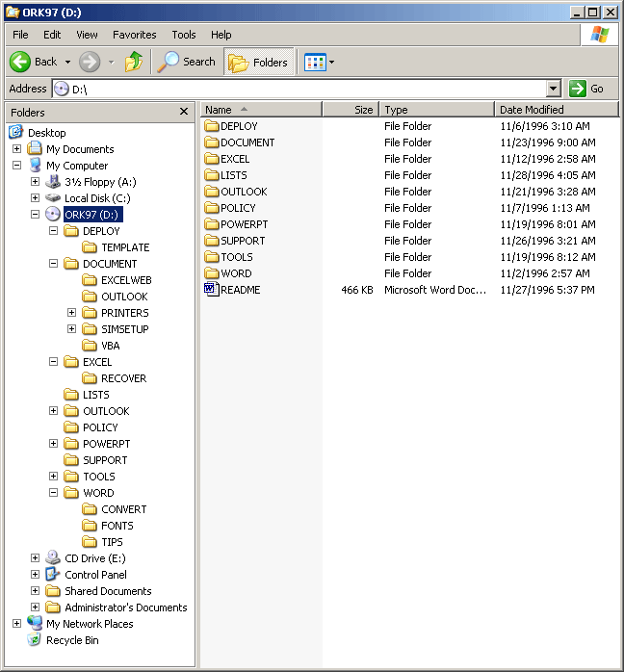Select TEMPLATE folder in tree

point(116,247)
